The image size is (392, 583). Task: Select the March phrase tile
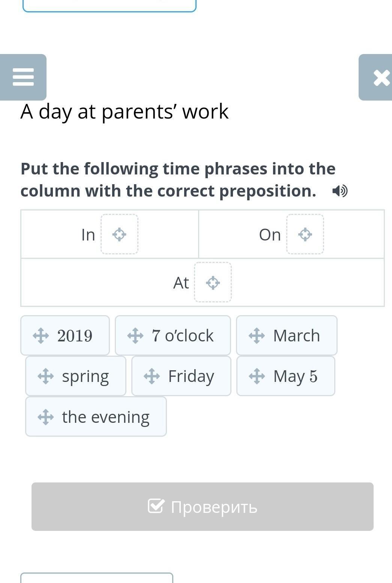pyautogui.click(x=287, y=335)
